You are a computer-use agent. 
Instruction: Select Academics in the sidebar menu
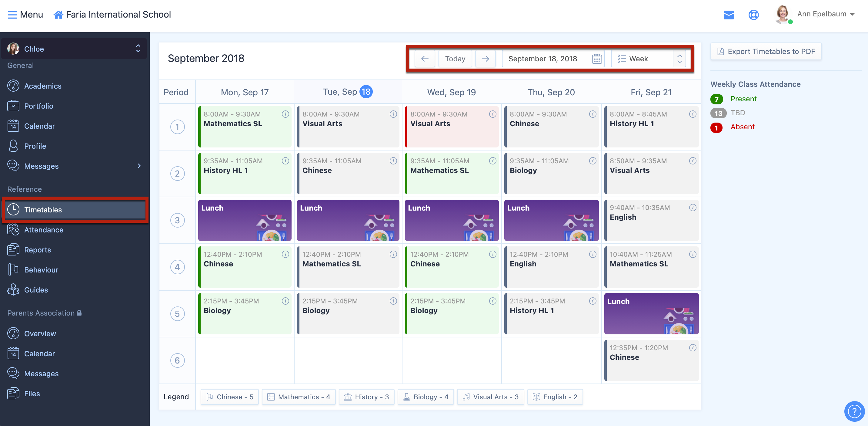(42, 86)
